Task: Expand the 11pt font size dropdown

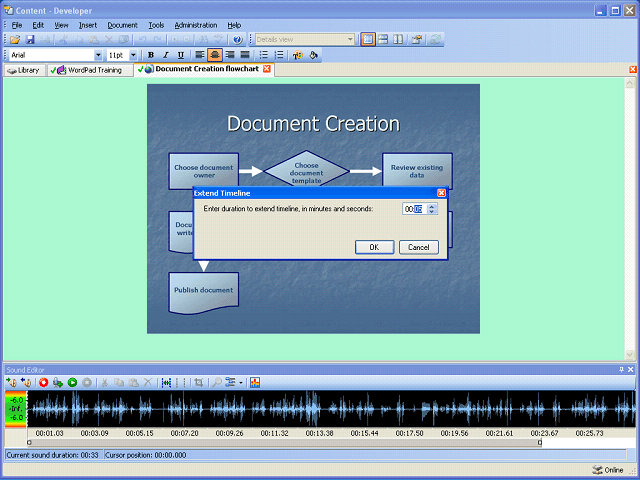Action: [x=134, y=55]
